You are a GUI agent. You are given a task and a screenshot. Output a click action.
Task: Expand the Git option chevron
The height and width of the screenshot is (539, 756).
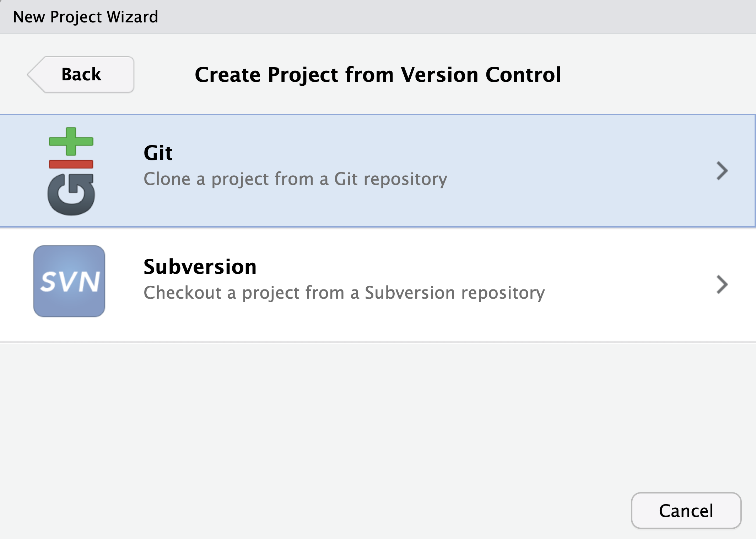point(722,171)
